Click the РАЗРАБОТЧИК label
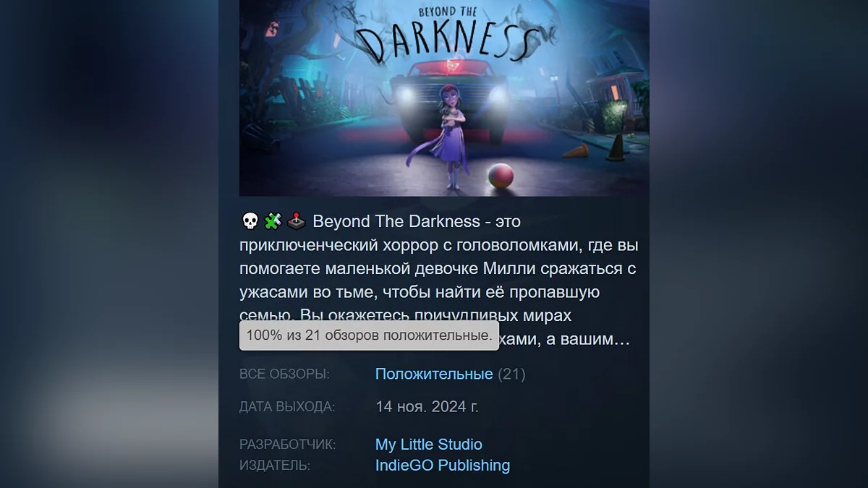Image resolution: width=868 pixels, height=488 pixels. [288, 445]
